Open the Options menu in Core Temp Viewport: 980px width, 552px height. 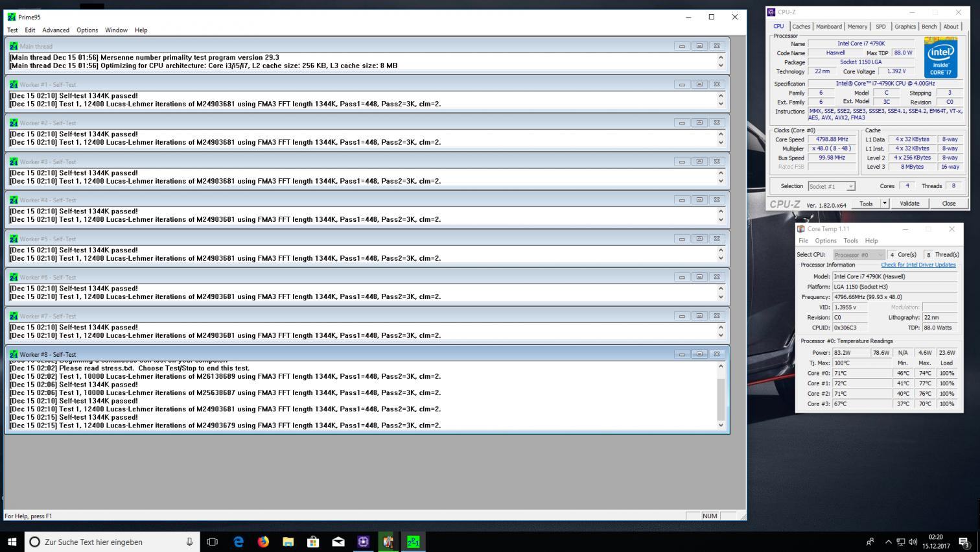coord(826,241)
